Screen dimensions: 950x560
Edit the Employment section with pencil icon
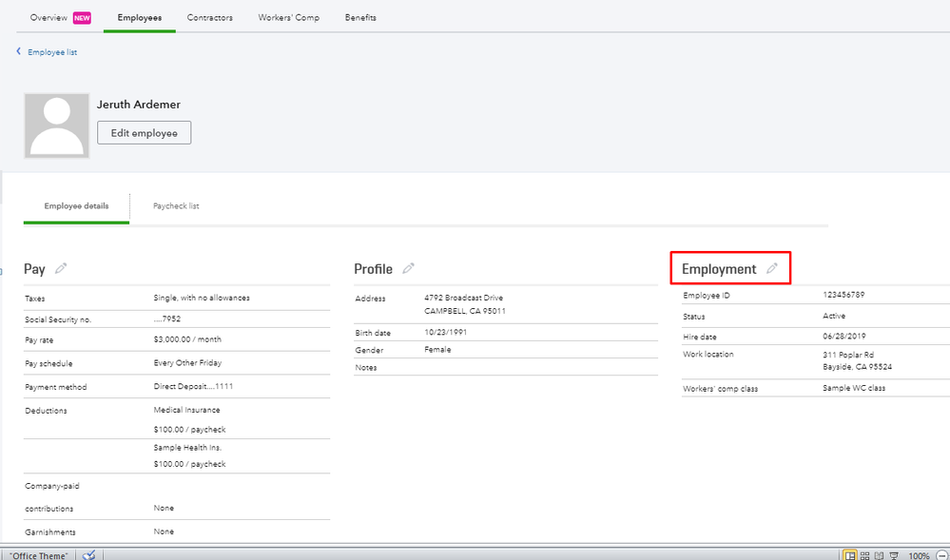pos(772,268)
